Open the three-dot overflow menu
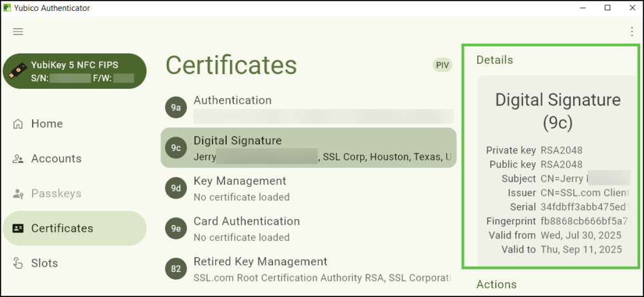The image size is (644, 297). tap(631, 32)
